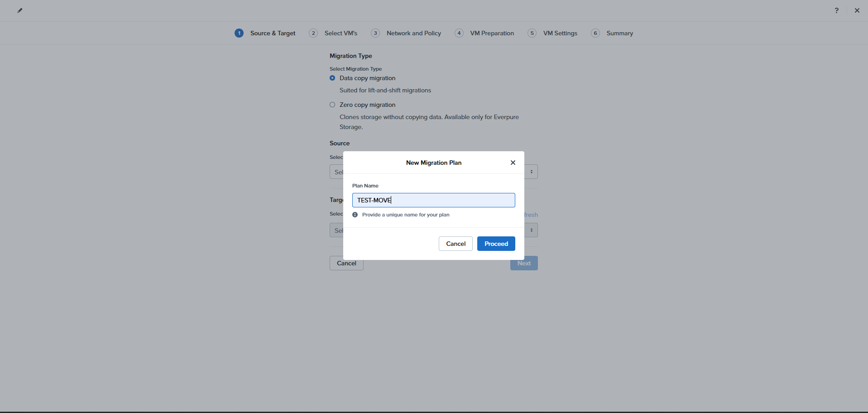868x413 pixels.
Task: Open the Target selection dropdown arrow
Action: [532, 230]
